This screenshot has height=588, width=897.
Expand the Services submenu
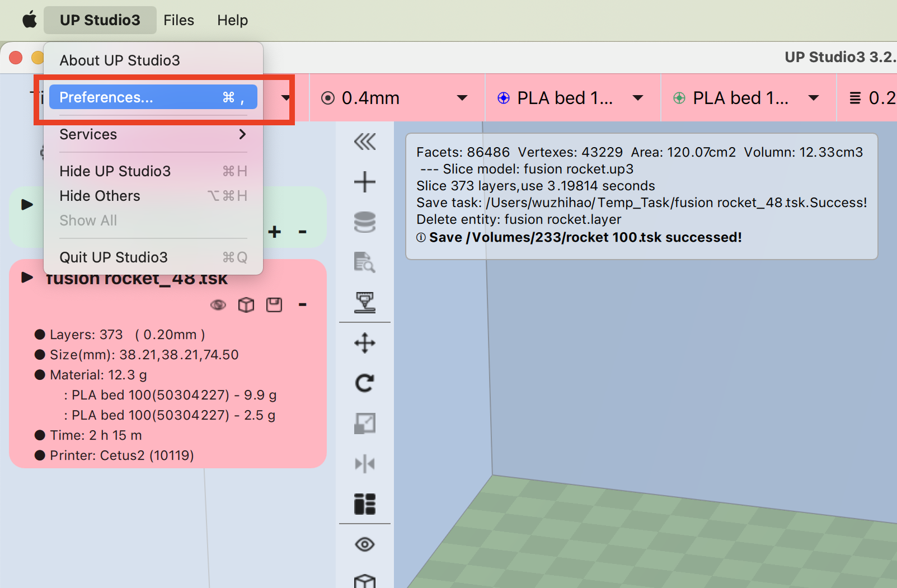153,134
